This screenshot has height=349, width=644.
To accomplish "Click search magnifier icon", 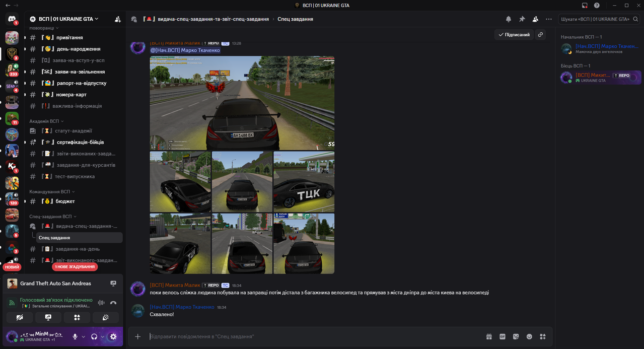I will pos(635,19).
